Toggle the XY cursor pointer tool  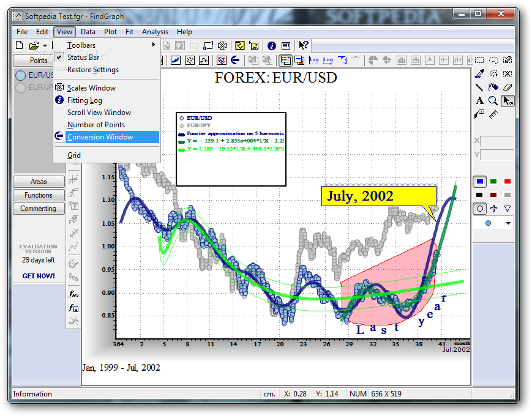[x=508, y=101]
